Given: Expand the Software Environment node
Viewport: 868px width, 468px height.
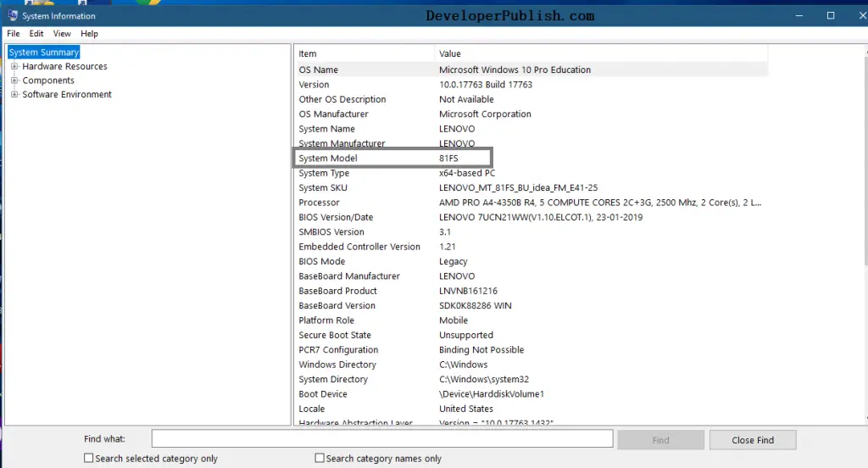Looking at the screenshot, I should pyautogui.click(x=14, y=94).
